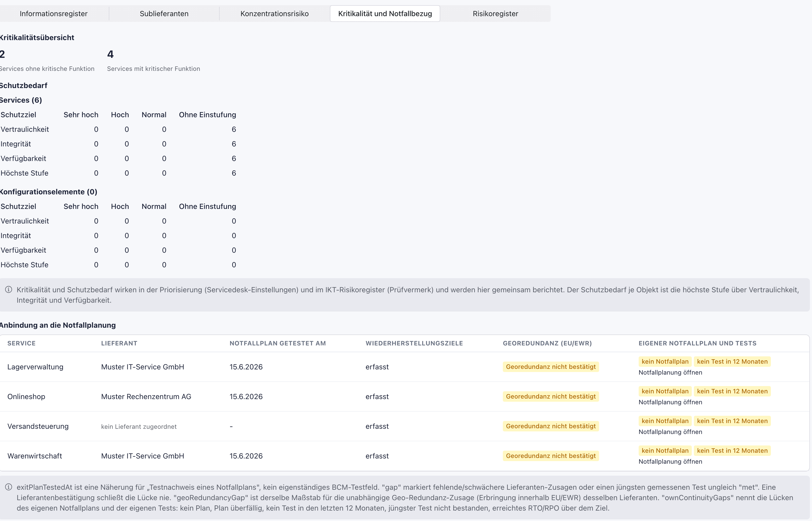
Task: Click kein Test in 12 Monaten for Warenwirtschaft
Action: coord(732,451)
